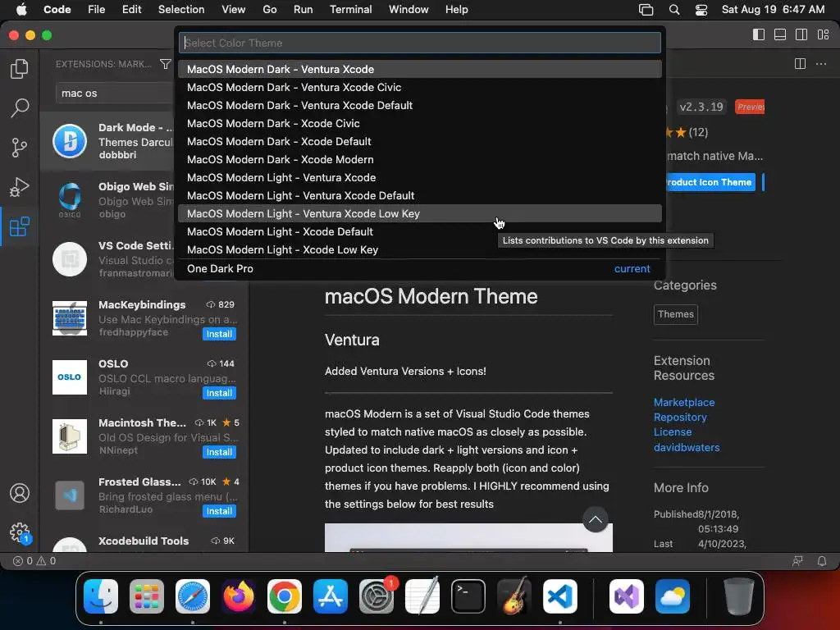The height and width of the screenshot is (630, 840).
Task: Open Launchpad from the Dock
Action: click(x=147, y=596)
